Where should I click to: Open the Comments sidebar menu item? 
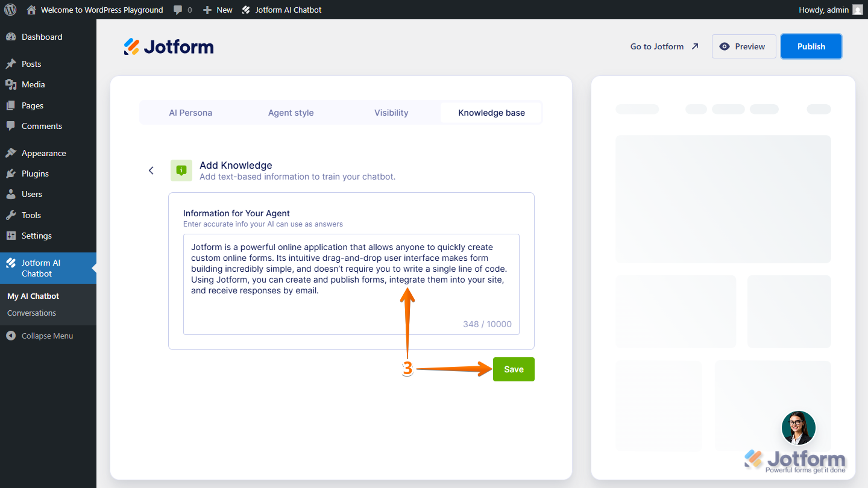click(x=48, y=126)
